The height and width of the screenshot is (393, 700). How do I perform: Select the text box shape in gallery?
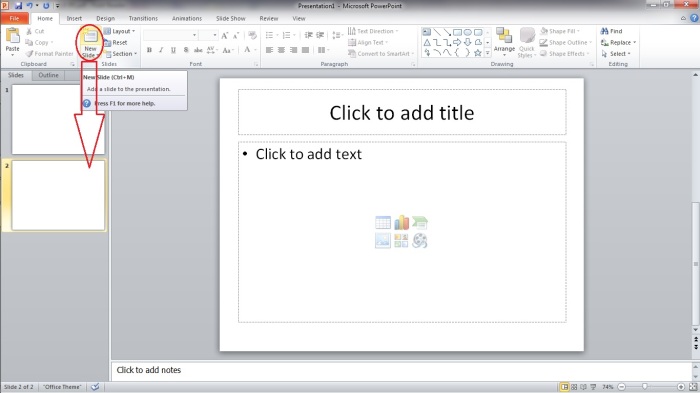tap(427, 32)
